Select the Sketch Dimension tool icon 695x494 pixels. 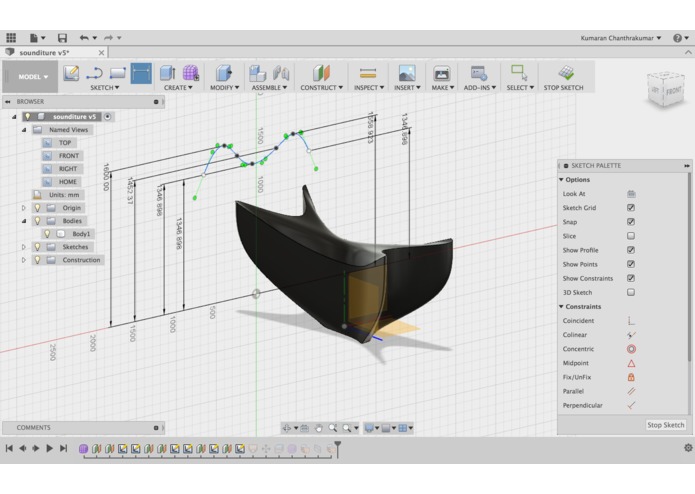[x=141, y=73]
